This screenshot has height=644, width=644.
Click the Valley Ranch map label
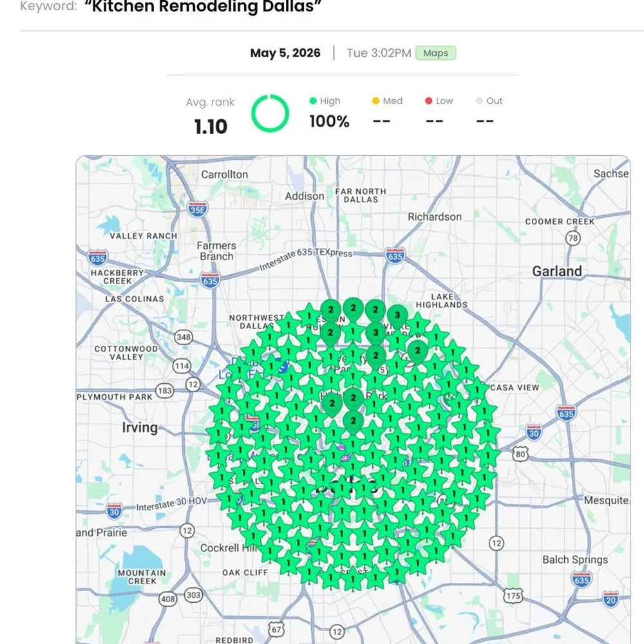click(x=144, y=236)
